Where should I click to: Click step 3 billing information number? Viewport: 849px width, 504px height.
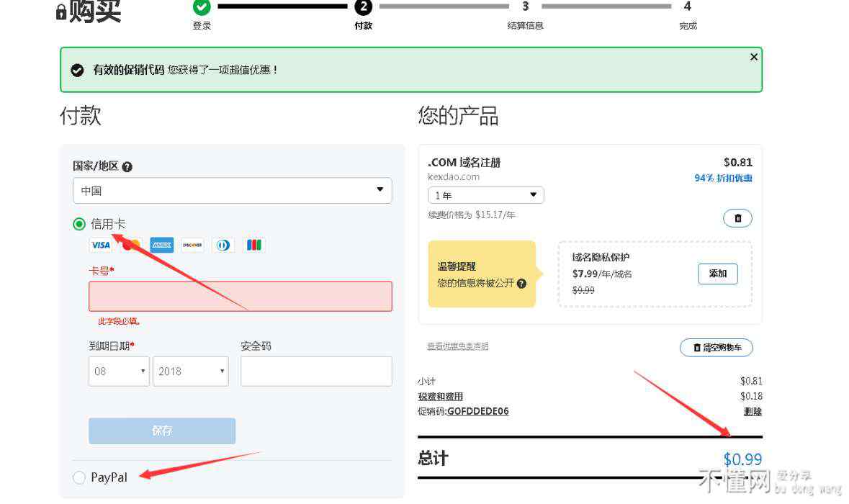tap(525, 6)
